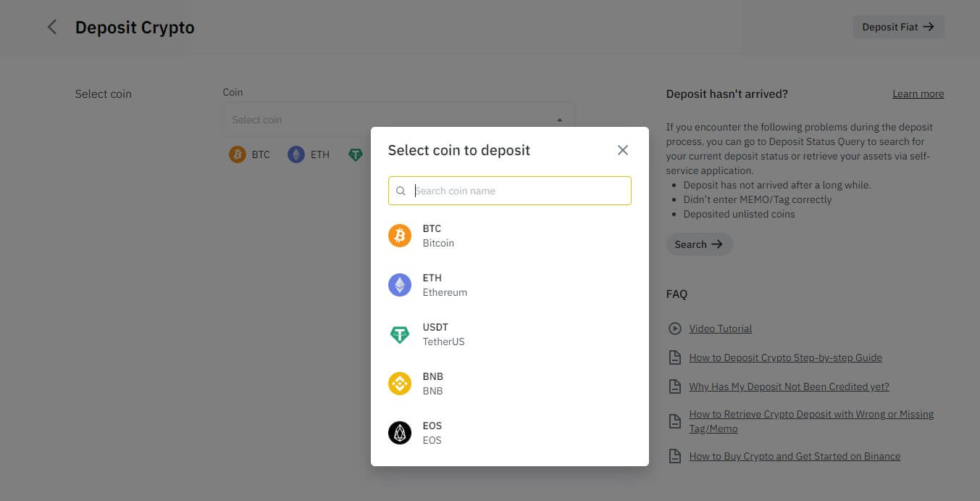Click the EOS logo icon in the list
The image size is (980, 501).
[x=400, y=433]
